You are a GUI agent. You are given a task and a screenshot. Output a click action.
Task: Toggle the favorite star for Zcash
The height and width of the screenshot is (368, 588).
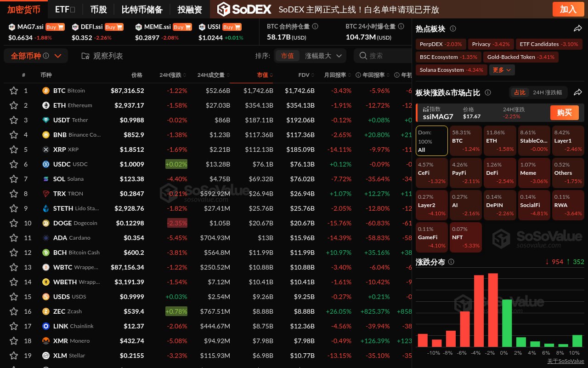pos(14,311)
